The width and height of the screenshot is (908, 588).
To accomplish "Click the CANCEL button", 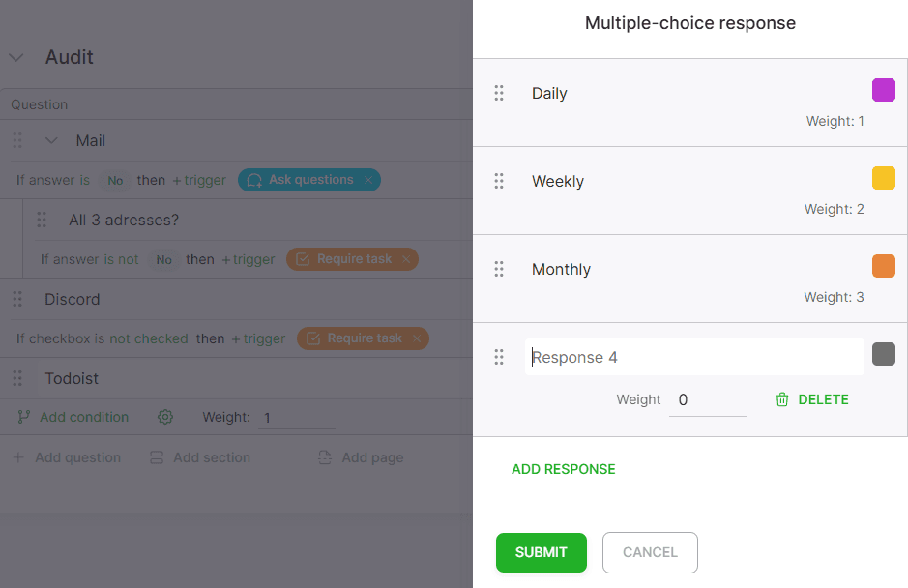I will tap(650, 552).
